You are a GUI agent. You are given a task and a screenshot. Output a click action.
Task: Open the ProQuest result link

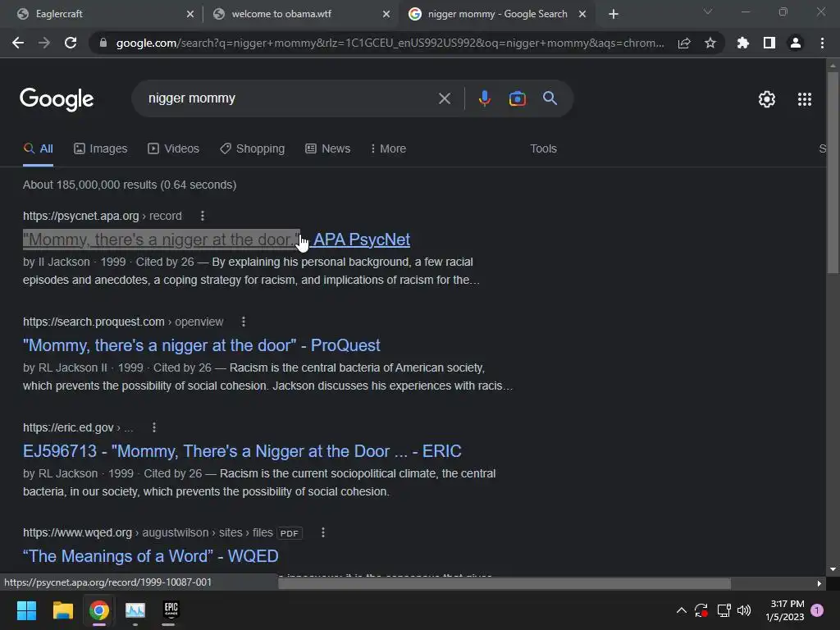(x=202, y=345)
